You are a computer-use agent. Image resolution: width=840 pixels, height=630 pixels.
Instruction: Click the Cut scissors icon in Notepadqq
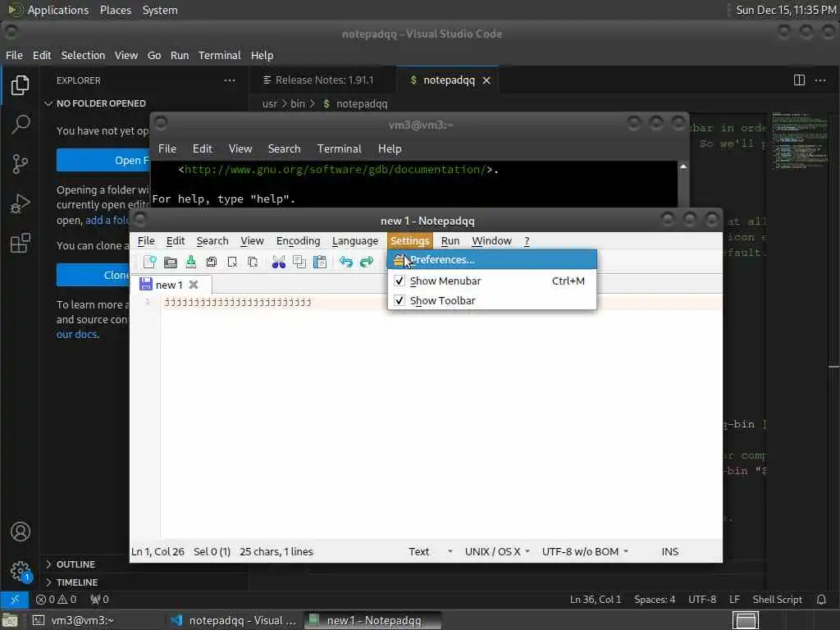(x=279, y=262)
